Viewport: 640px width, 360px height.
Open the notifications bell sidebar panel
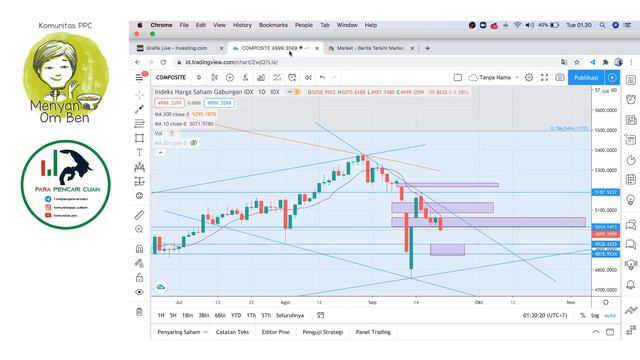point(631,284)
